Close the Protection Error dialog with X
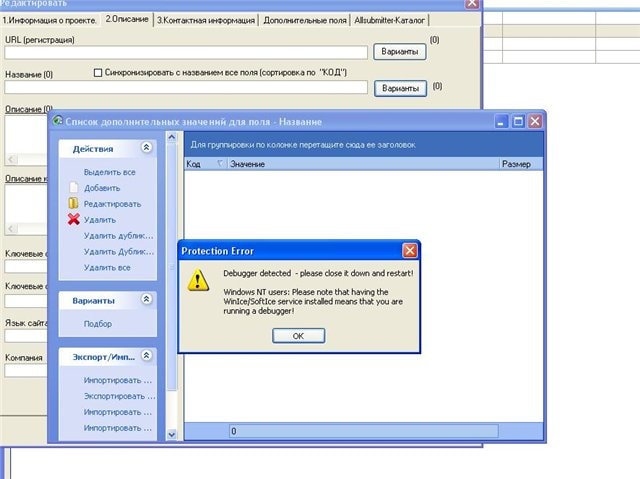This screenshot has height=479, width=640. click(x=410, y=251)
